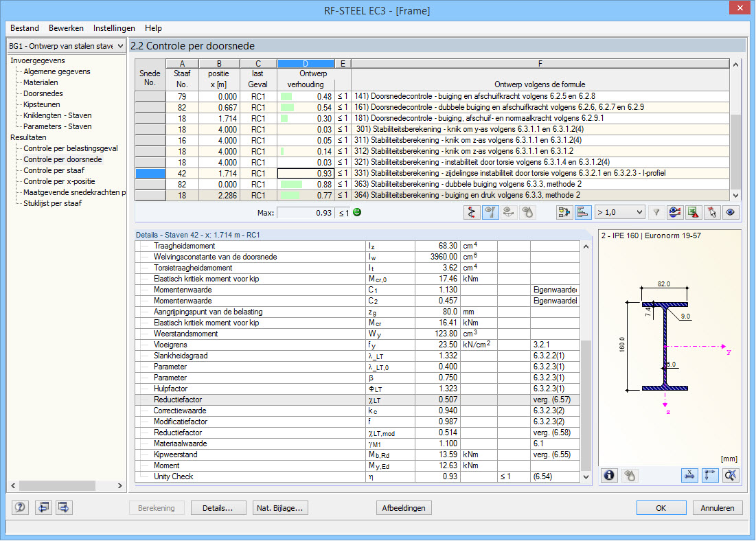
Task: Toggle principal axes display in cross-section view
Action: [x=711, y=475]
